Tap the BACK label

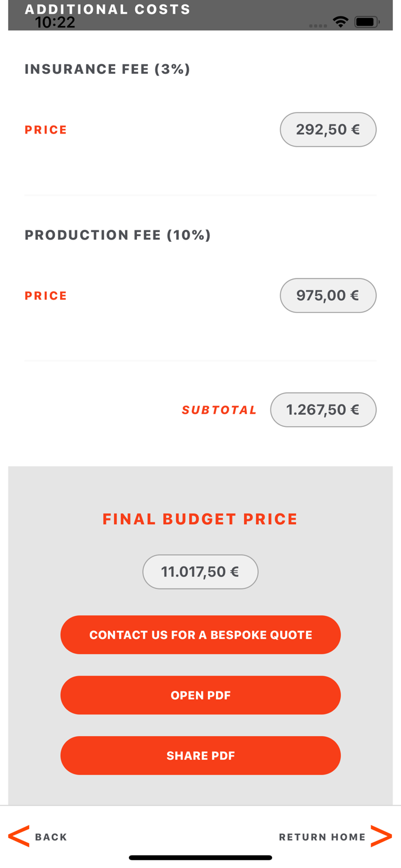tap(51, 837)
